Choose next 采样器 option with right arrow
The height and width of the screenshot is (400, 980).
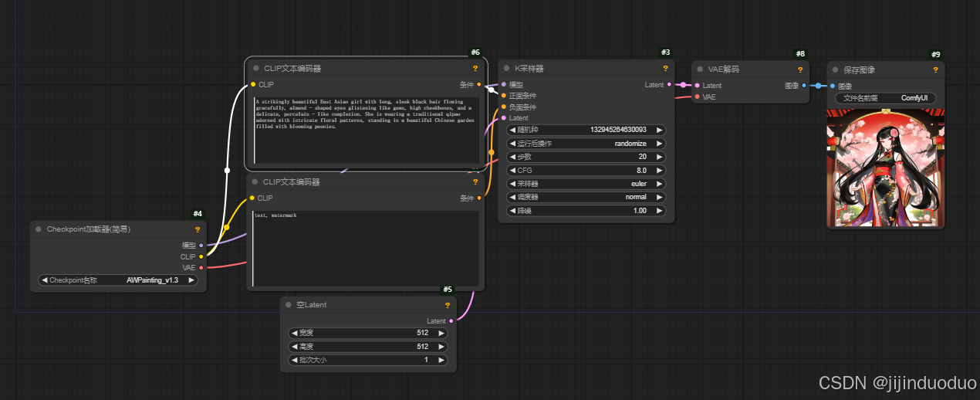click(659, 184)
